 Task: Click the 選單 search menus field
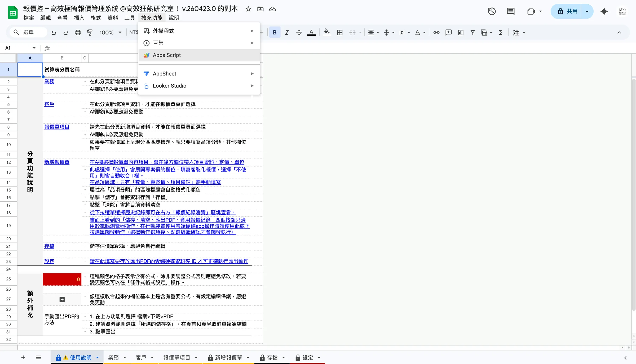(29, 32)
